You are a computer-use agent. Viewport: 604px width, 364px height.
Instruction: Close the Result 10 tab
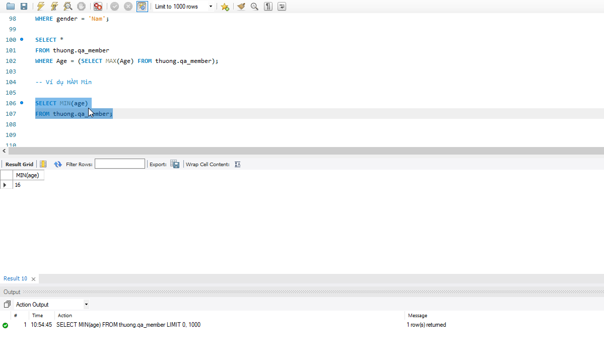coord(34,279)
